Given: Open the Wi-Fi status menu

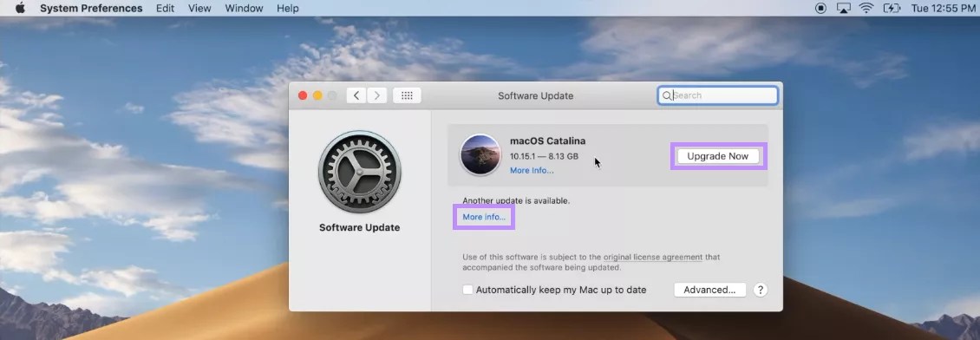Looking at the screenshot, I should point(866,8).
